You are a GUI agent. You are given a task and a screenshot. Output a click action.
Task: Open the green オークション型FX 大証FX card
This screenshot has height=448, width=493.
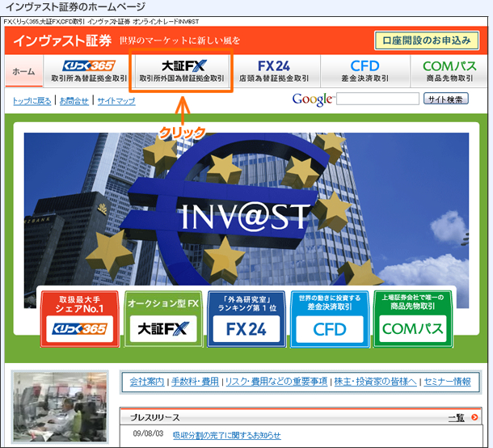(163, 319)
